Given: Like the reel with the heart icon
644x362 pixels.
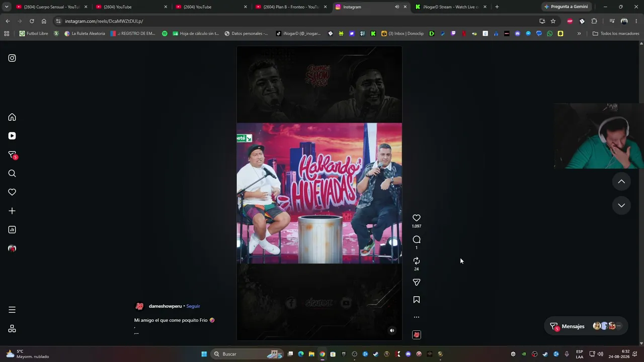Looking at the screenshot, I should point(417,218).
